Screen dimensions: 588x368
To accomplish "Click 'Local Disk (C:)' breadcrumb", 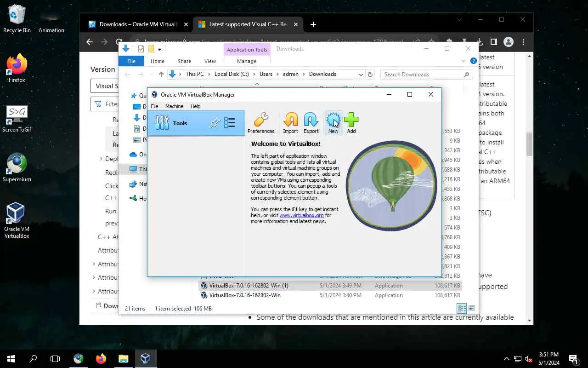I will (x=232, y=74).
